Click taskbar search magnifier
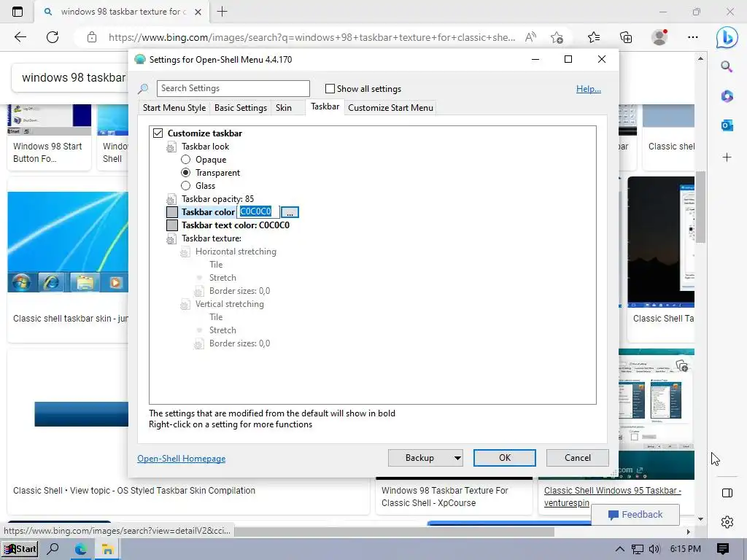747x560 pixels. click(x=53, y=549)
